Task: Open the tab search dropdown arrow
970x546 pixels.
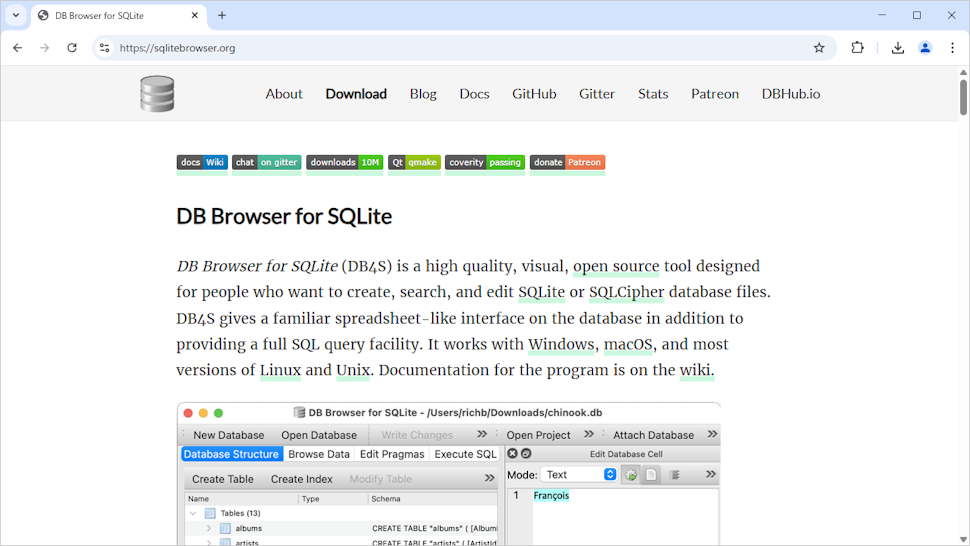Action: [15, 15]
